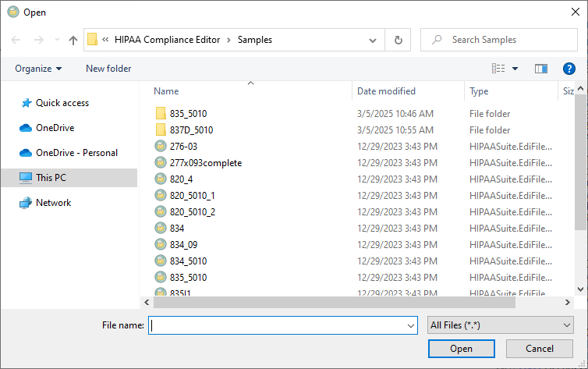
Task: Go up one folder level
Action: pyautogui.click(x=73, y=40)
